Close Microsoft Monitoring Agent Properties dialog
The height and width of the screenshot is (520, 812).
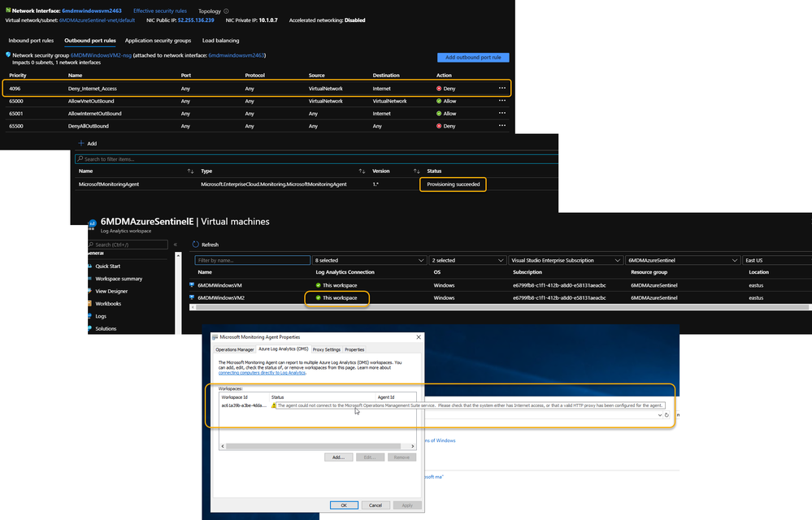point(419,337)
